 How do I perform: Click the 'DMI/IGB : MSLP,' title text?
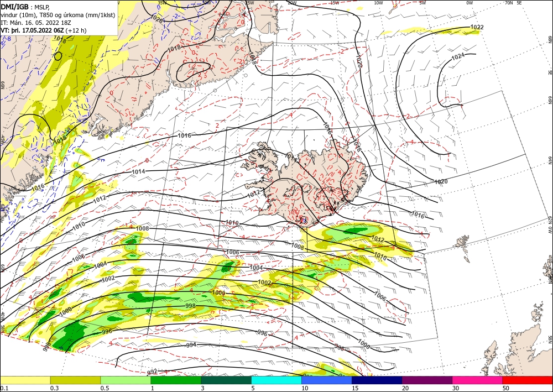click(26, 7)
